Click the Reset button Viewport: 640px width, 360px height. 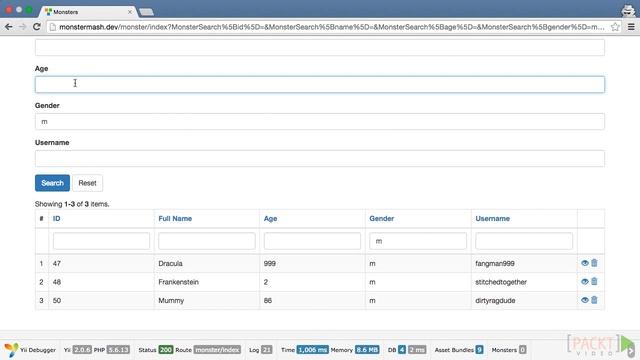point(87,183)
